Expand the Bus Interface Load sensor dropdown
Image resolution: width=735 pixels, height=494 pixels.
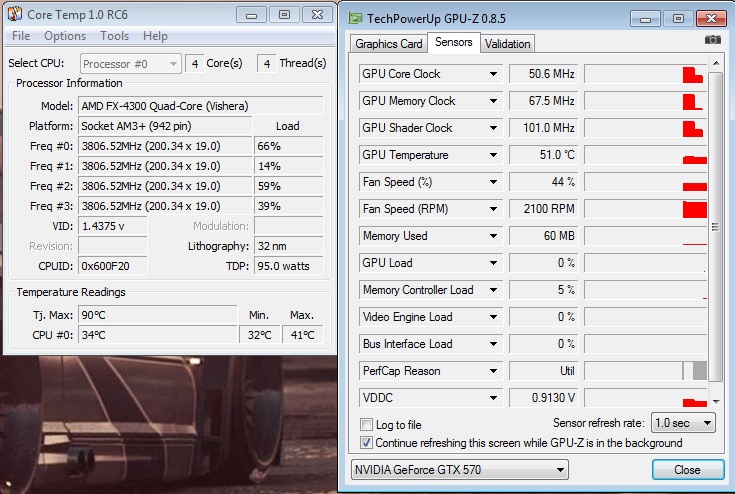pos(493,344)
